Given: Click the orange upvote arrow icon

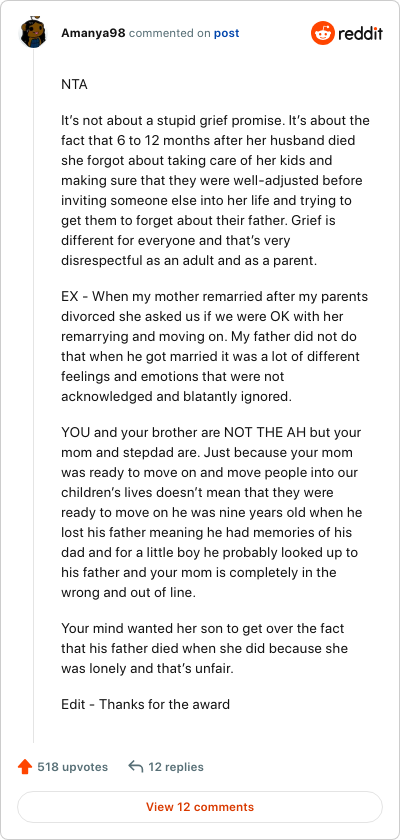Looking at the screenshot, I should point(25,767).
